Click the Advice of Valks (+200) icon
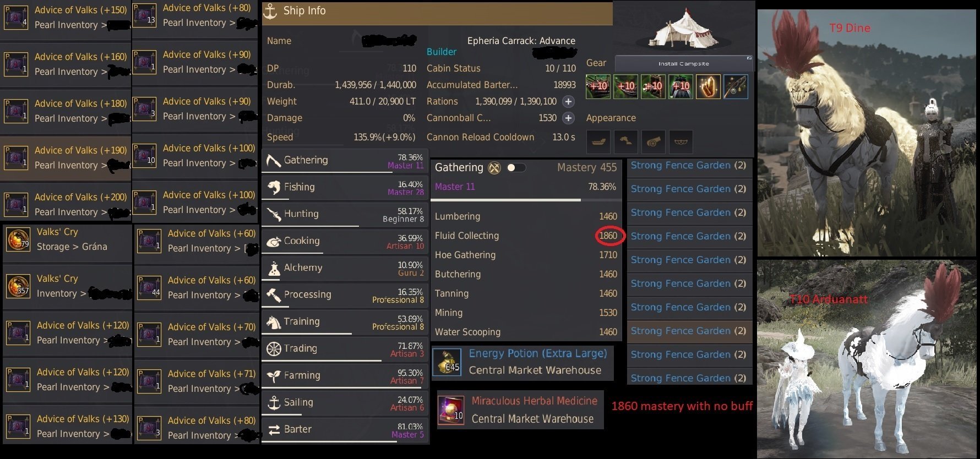980x459 pixels. tap(16, 205)
